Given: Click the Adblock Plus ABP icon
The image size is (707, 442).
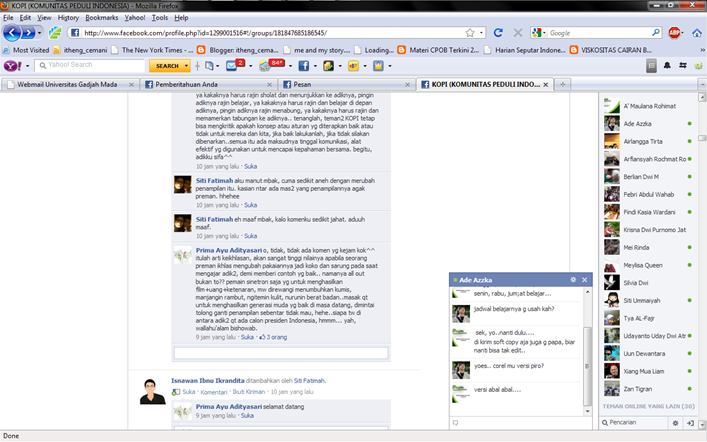Looking at the screenshot, I should [x=674, y=33].
